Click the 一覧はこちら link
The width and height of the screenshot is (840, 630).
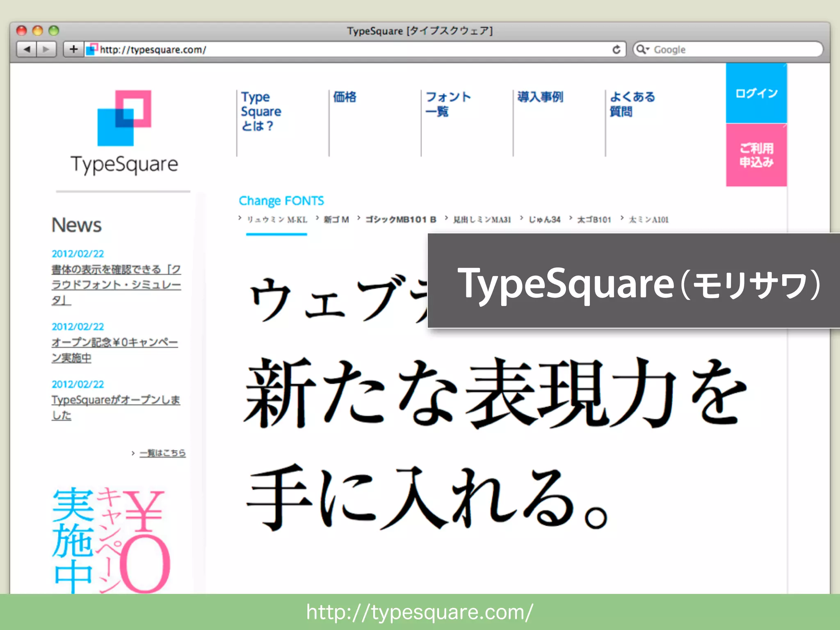click(162, 453)
